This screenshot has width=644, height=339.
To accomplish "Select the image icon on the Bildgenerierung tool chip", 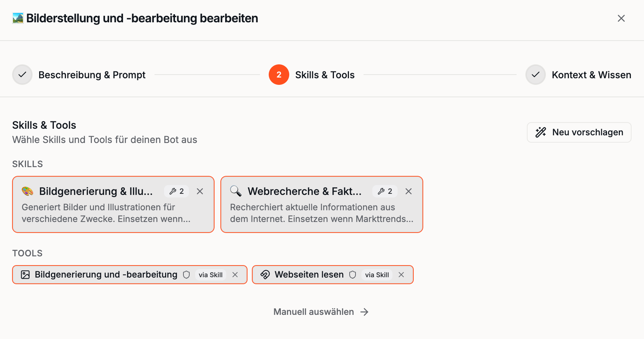I will tap(25, 274).
